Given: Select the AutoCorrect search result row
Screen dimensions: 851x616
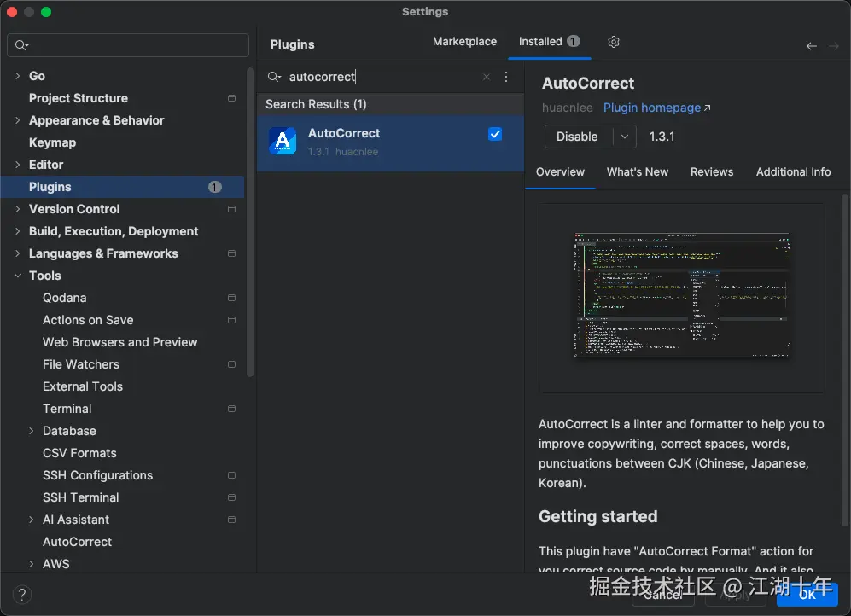Looking at the screenshot, I should tap(390, 142).
